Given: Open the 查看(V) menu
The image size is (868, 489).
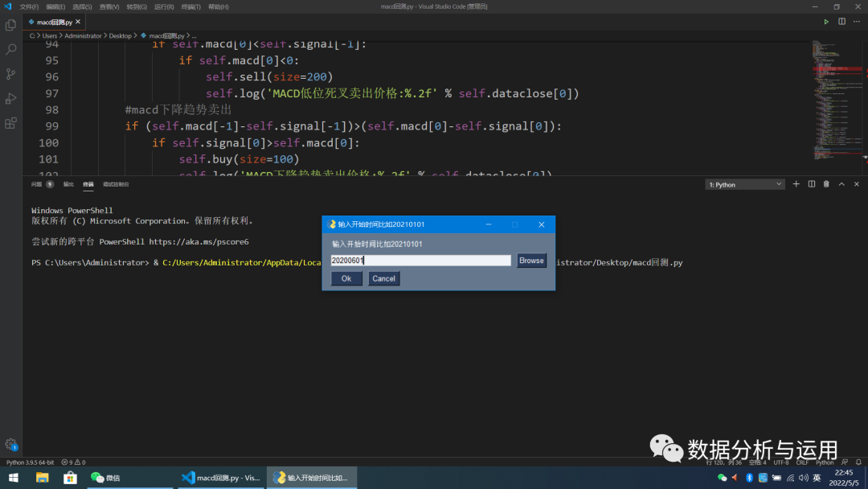Looking at the screenshot, I should pos(109,6).
